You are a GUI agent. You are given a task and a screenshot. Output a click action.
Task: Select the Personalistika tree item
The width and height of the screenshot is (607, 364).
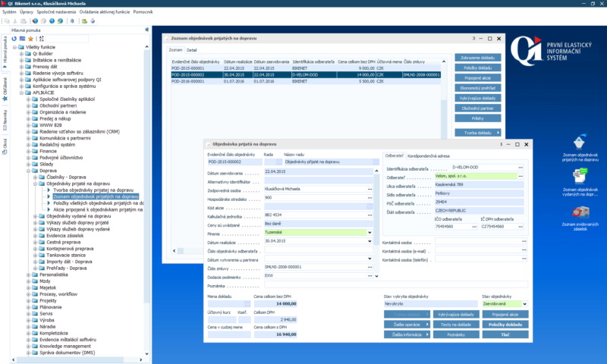pyautogui.click(x=53, y=275)
